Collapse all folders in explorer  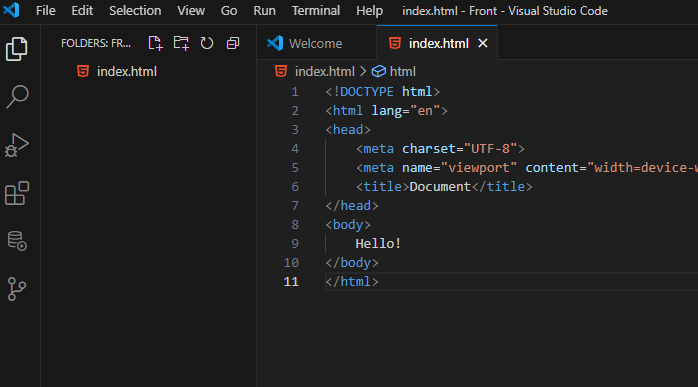[233, 43]
